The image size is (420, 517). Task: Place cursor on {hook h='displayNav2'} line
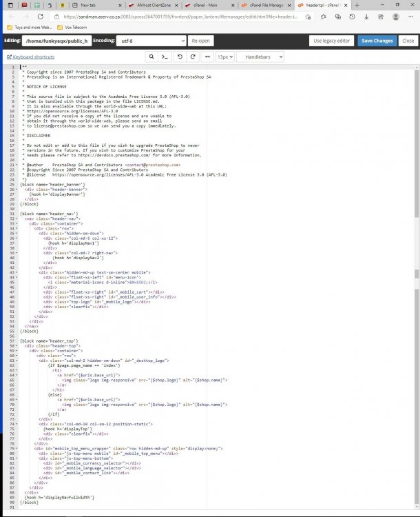(x=78, y=258)
